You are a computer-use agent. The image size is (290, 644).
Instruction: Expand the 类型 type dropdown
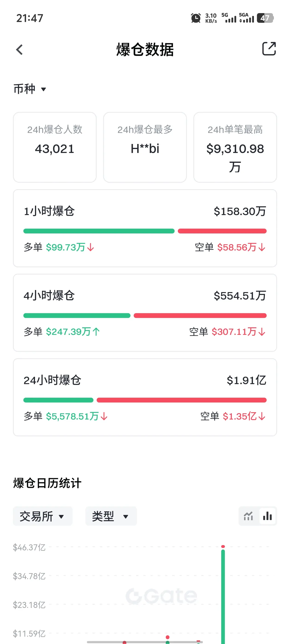tap(111, 516)
